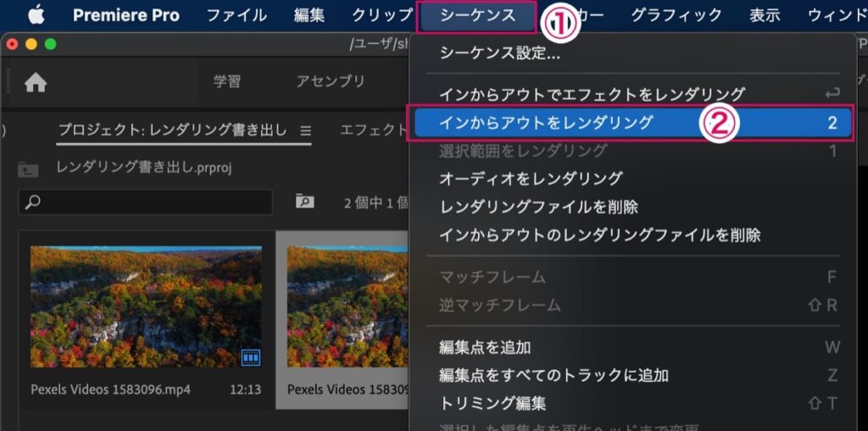Image resolution: width=868 pixels, height=431 pixels.
Task: Open the ファイル menu
Action: [236, 15]
